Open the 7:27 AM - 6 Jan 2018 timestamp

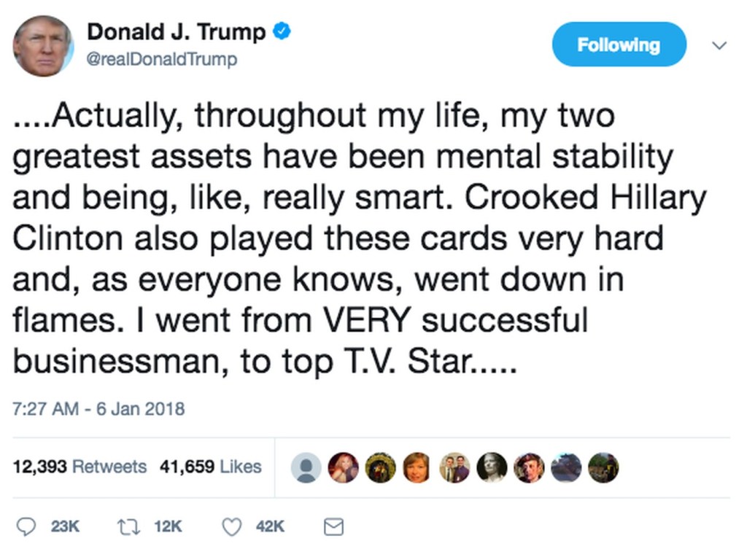pyautogui.click(x=99, y=408)
